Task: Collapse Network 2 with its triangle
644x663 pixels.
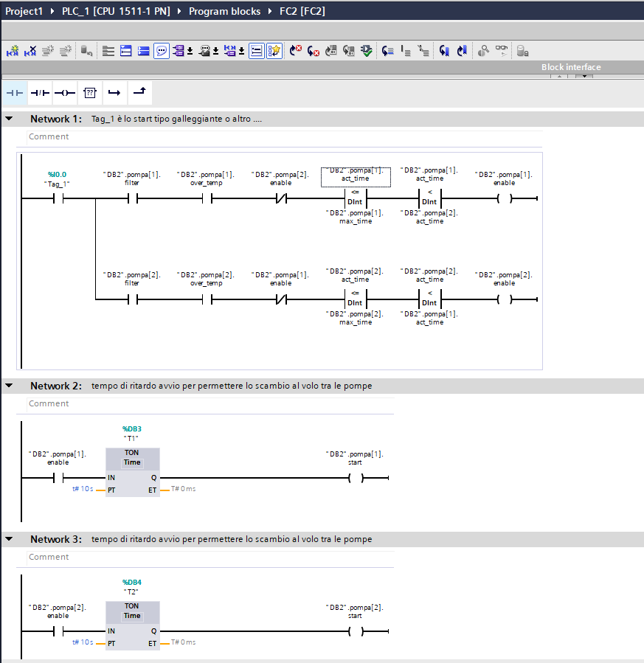Action: point(9,386)
